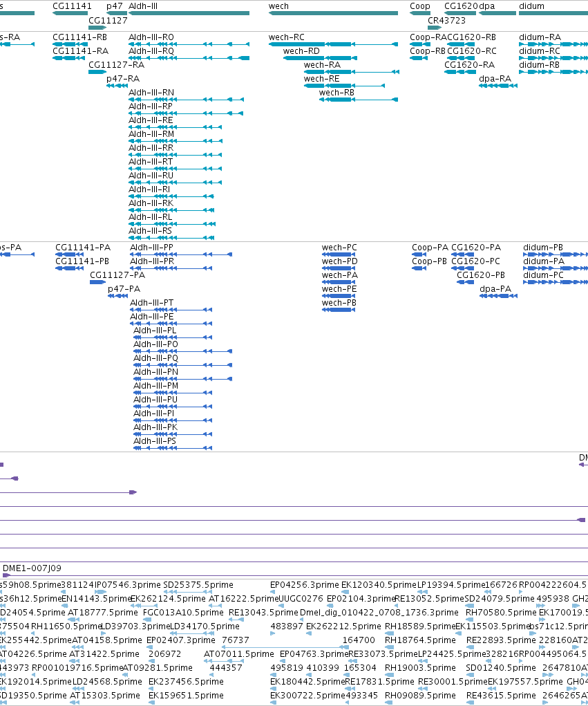Click the Aldh-III-RE label
Viewport: 588px width, 706px height.
(x=151, y=120)
